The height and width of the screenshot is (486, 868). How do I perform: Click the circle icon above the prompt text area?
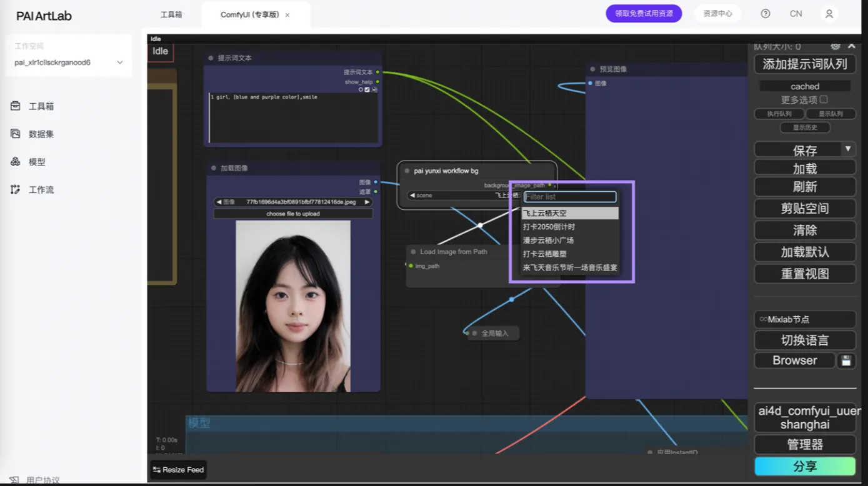[361, 90]
